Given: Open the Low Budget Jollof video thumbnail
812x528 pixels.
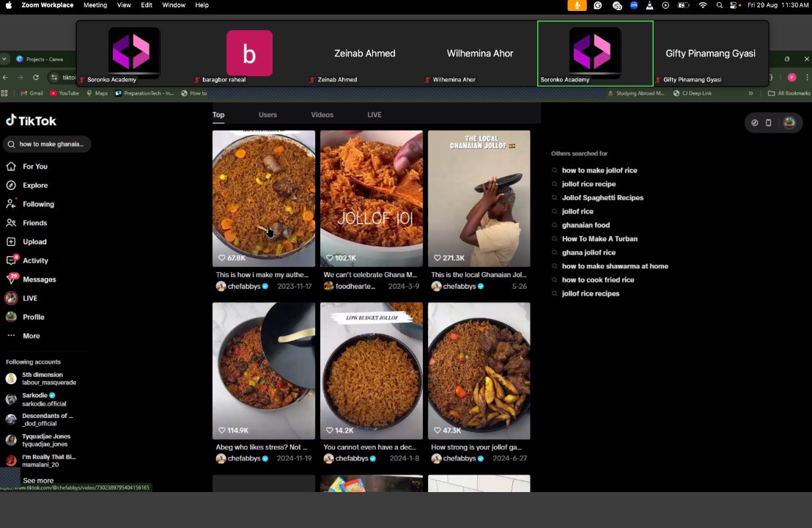Looking at the screenshot, I should pos(372,370).
